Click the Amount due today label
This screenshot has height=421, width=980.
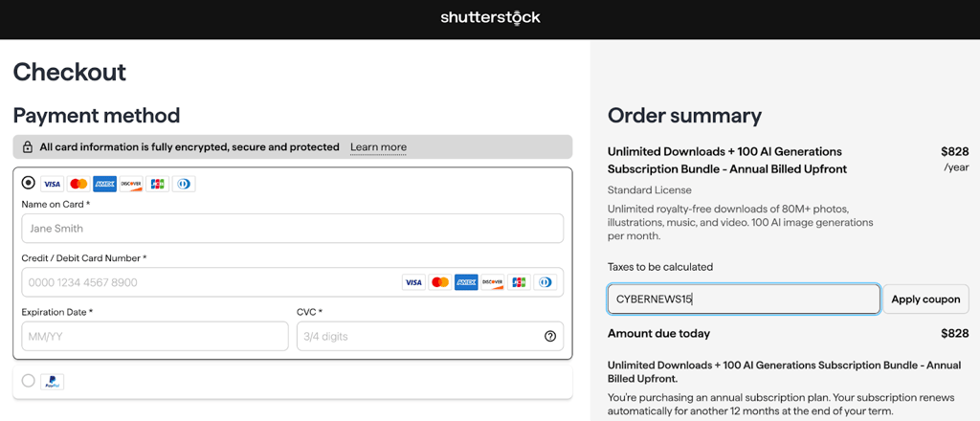pyautogui.click(x=658, y=334)
